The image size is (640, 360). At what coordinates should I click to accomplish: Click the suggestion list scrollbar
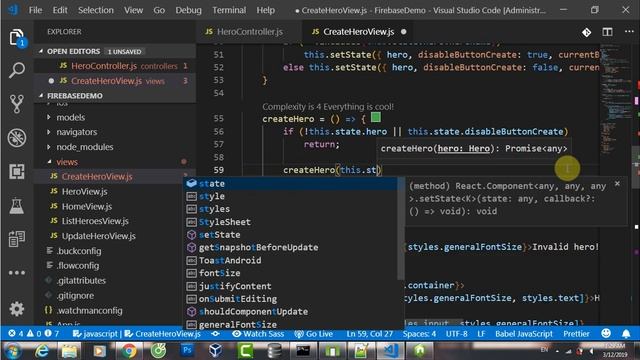401,229
